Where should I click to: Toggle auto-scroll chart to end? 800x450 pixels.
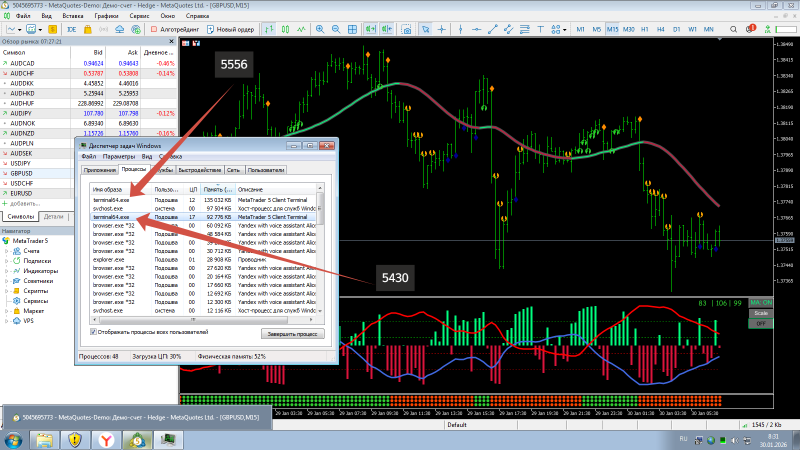[370, 30]
